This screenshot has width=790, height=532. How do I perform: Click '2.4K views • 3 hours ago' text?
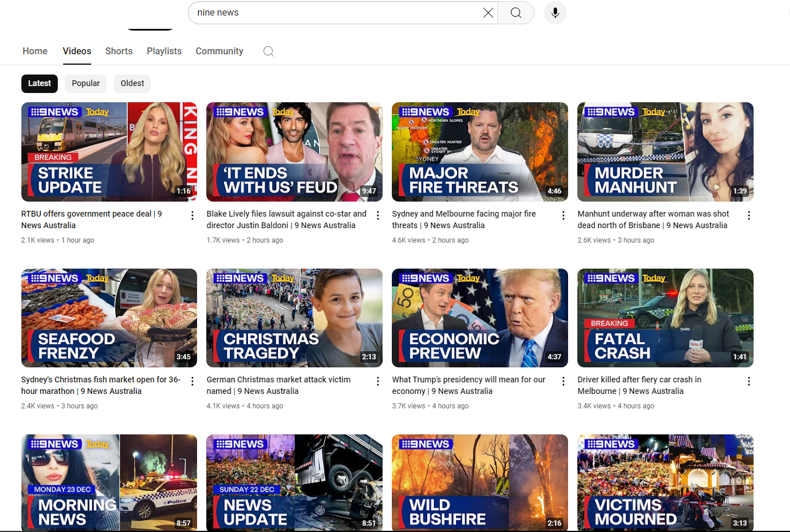click(x=60, y=406)
